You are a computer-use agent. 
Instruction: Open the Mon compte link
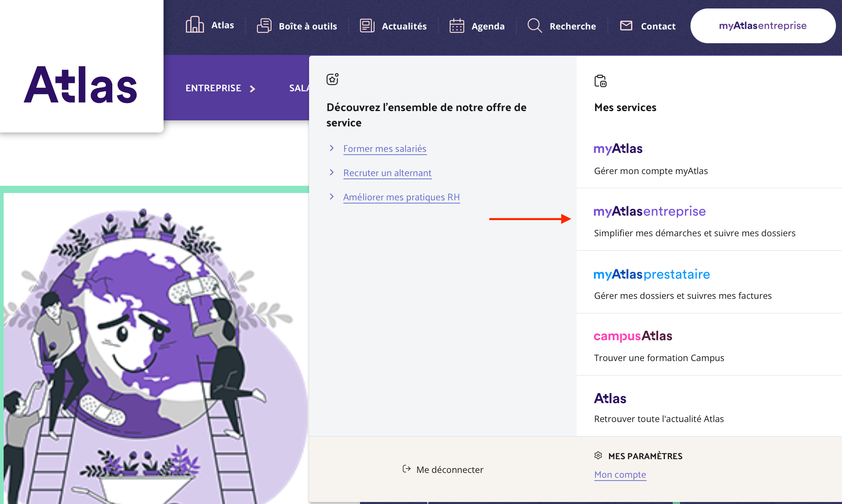click(620, 475)
